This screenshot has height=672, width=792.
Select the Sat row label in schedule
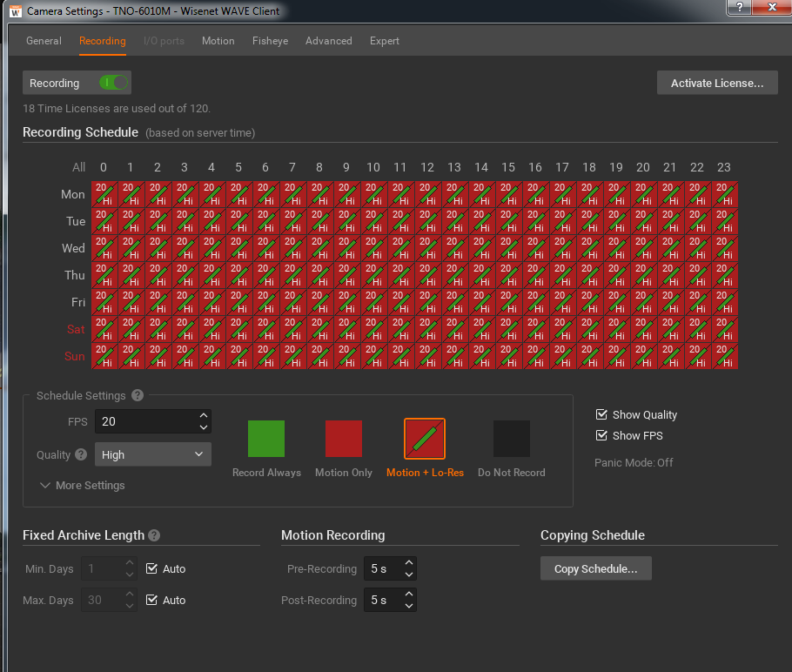pyautogui.click(x=76, y=329)
